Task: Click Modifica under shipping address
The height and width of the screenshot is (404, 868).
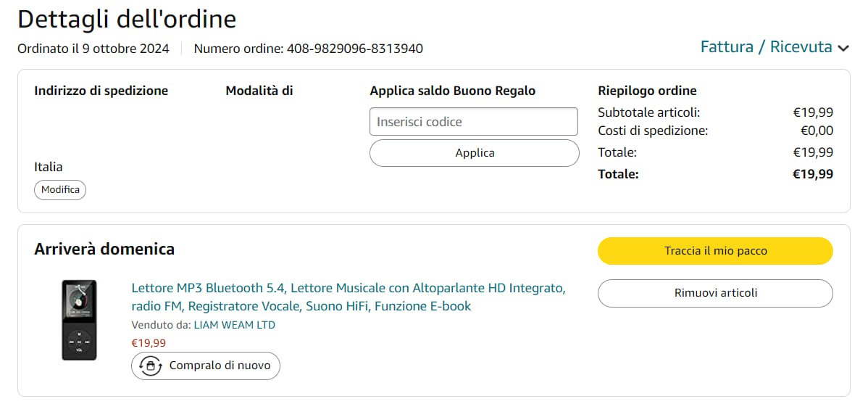Action: pyautogui.click(x=60, y=190)
